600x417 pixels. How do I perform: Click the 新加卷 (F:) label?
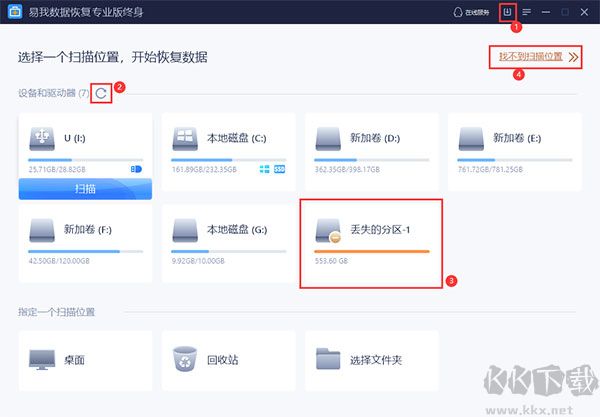click(88, 230)
